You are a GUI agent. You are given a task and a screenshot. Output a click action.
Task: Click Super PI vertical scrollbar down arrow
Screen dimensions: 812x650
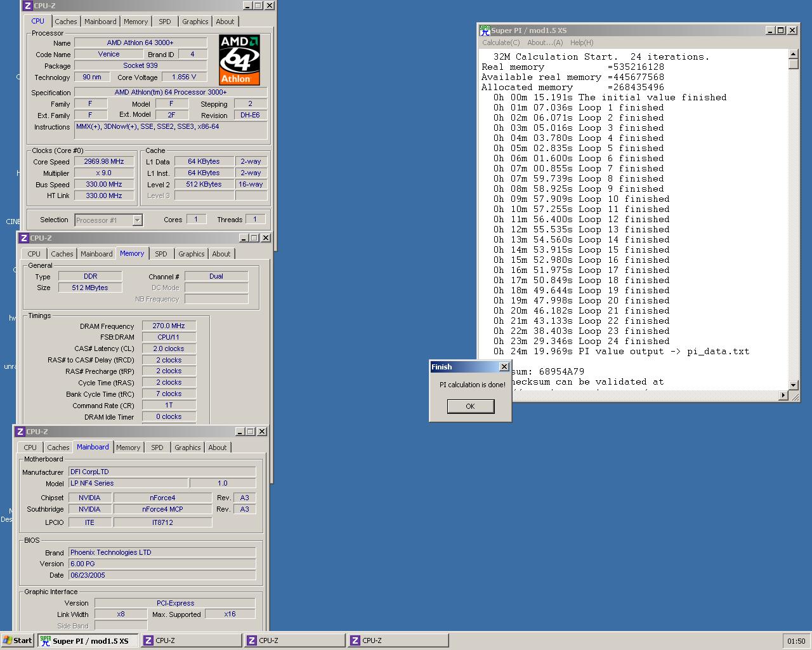pos(794,385)
